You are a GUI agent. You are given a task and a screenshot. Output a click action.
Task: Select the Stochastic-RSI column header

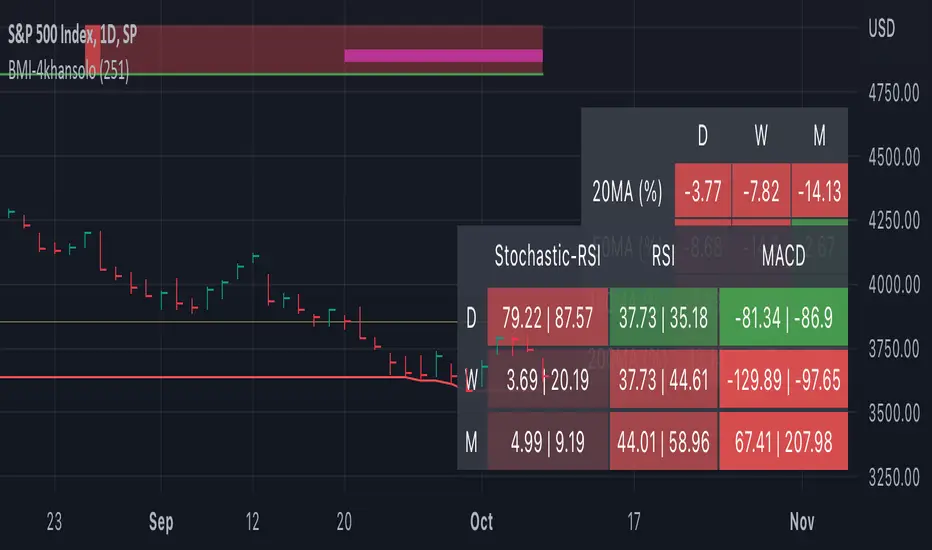547,257
